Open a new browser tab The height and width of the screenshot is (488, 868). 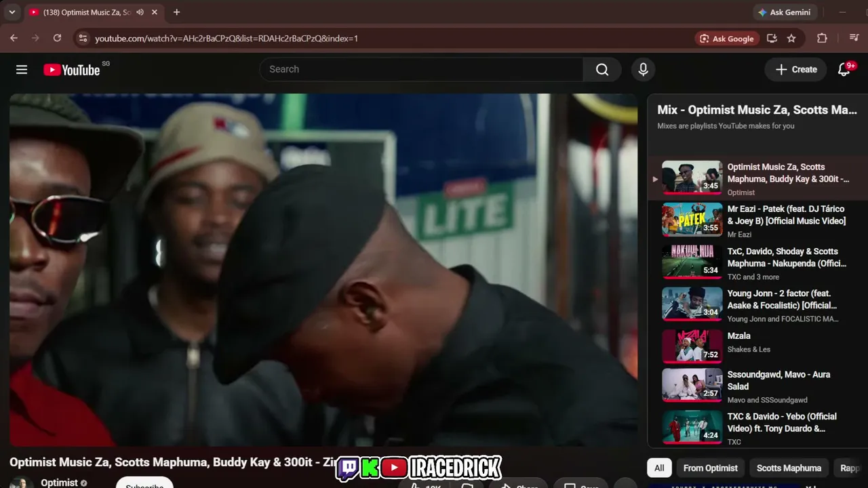(176, 12)
